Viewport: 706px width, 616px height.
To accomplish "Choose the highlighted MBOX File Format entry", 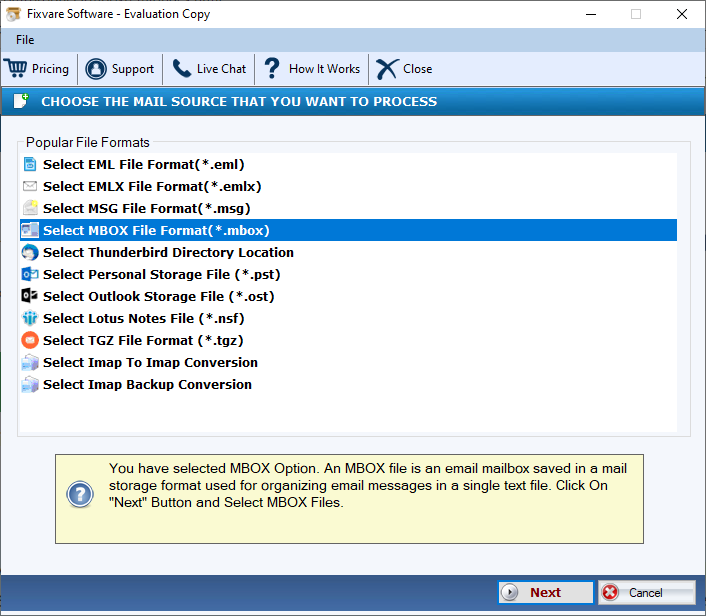I will coord(156,230).
